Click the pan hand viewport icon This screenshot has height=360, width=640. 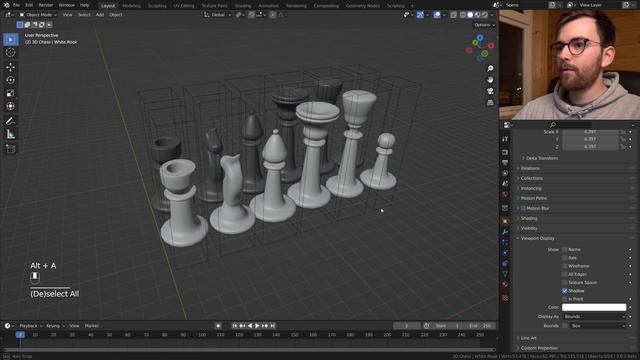pos(490,80)
